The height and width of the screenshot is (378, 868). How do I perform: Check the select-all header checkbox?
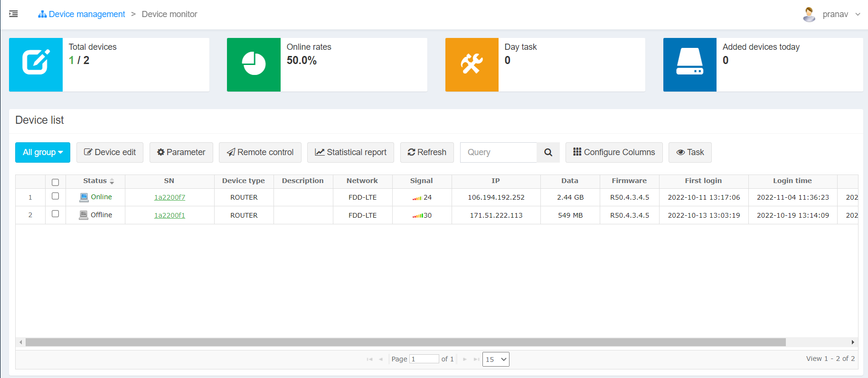point(55,182)
